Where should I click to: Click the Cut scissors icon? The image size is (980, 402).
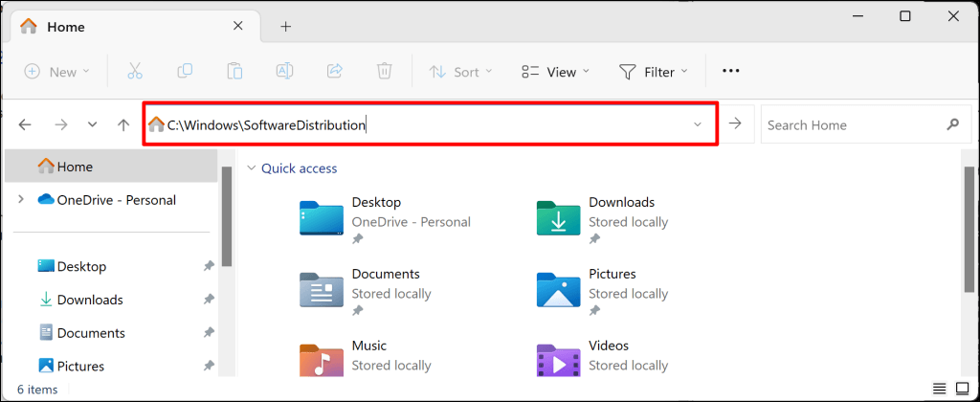tap(134, 72)
